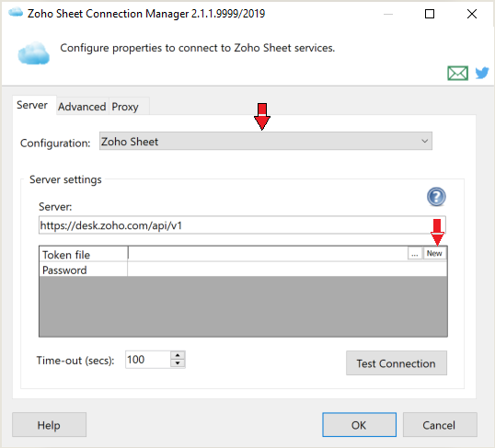Click the large cloud logo in header
Viewport: 495px width, 448px height.
(34, 53)
